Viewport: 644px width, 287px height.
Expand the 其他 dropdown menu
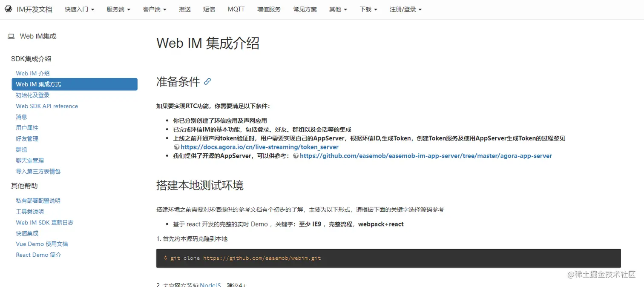pyautogui.click(x=338, y=9)
